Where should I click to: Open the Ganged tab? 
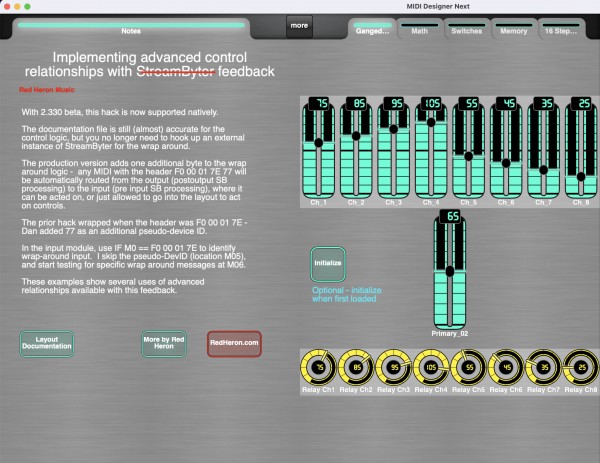click(372, 29)
